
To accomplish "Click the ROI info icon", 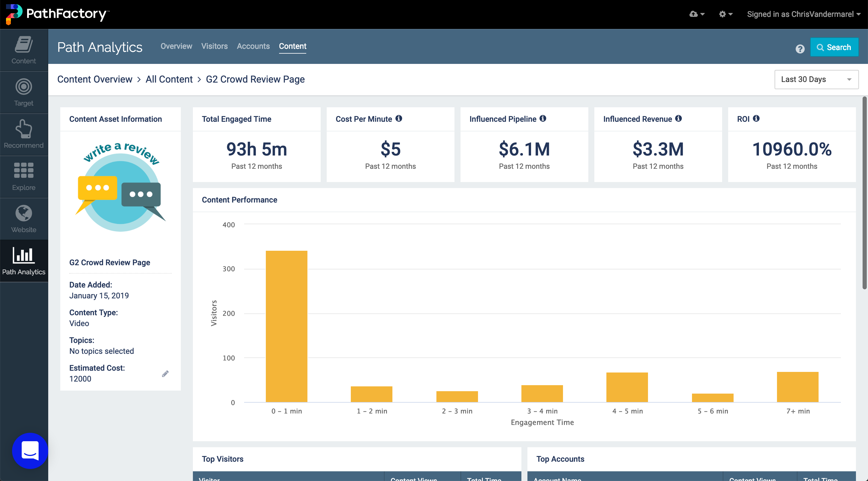I will pos(756,118).
